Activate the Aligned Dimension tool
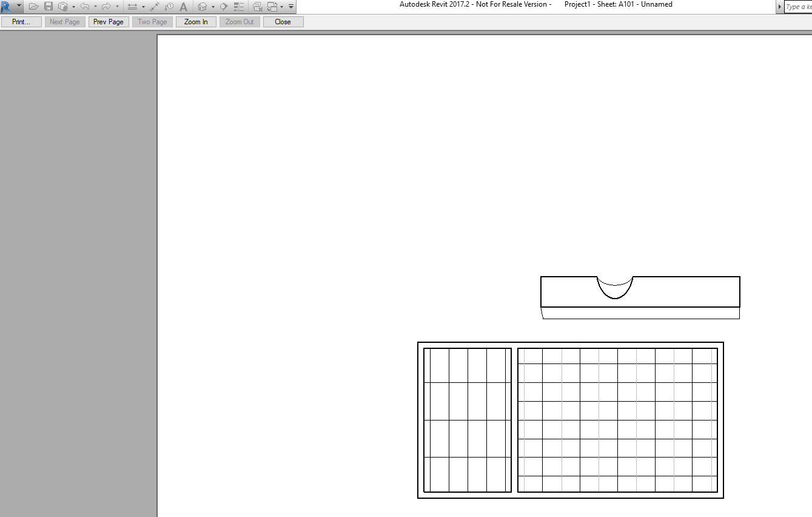Image resolution: width=812 pixels, height=517 pixels. click(x=153, y=6)
